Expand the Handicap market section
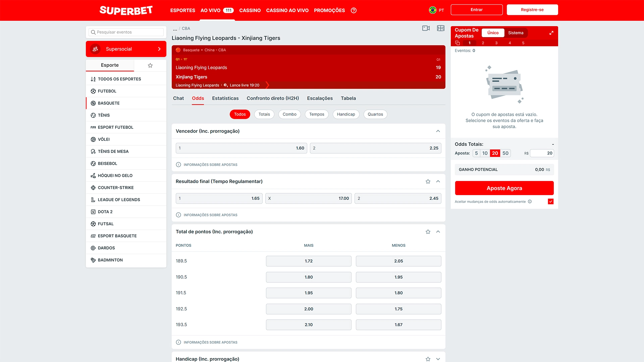 point(438,359)
